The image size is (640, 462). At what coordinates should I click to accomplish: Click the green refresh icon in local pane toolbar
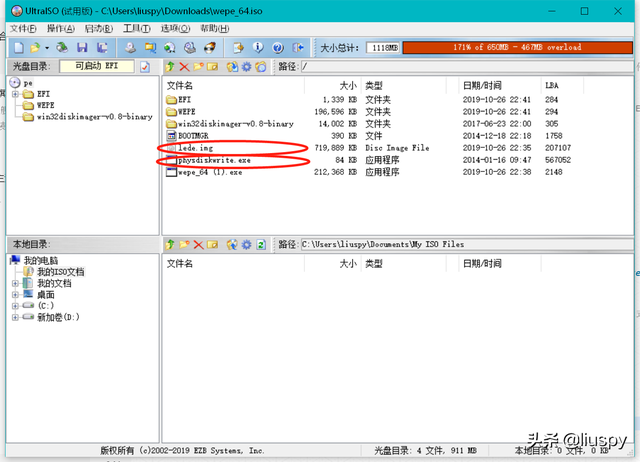tap(261, 244)
